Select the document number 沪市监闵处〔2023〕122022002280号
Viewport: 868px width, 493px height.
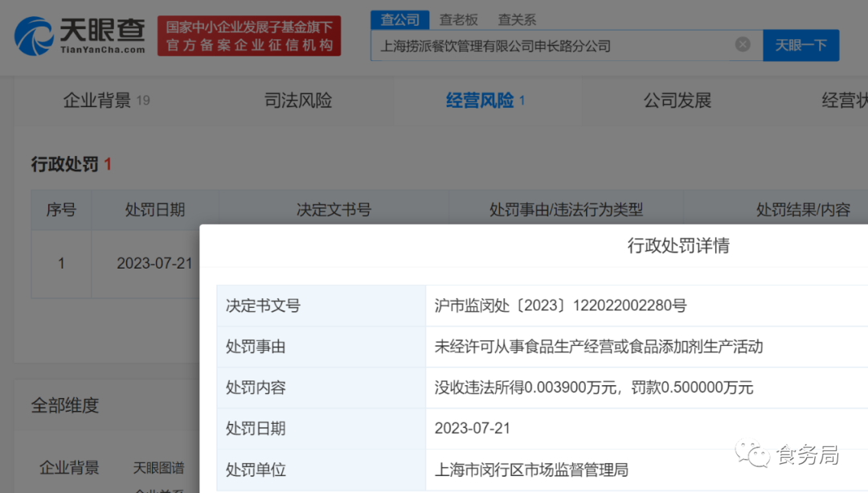point(560,306)
